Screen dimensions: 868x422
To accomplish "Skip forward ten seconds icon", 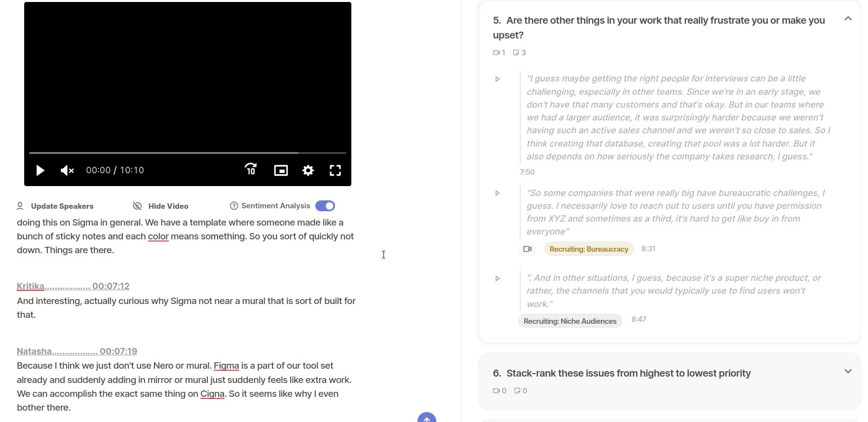I will [x=251, y=170].
